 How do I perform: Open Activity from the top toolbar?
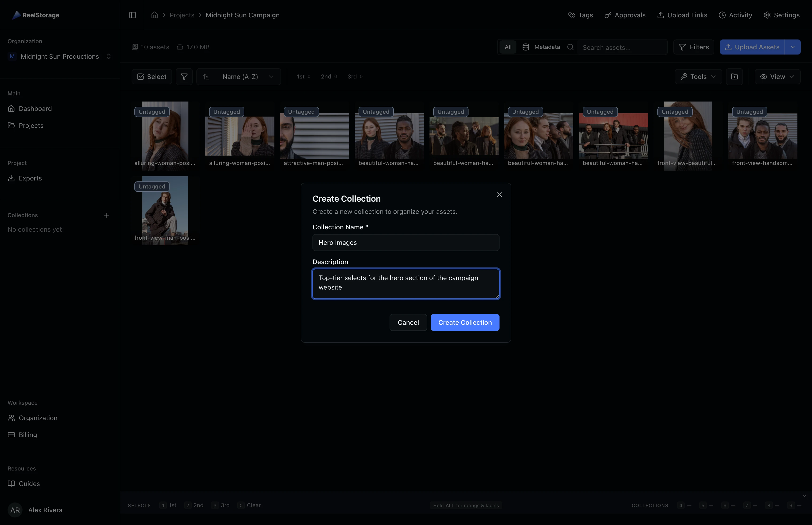pos(735,15)
